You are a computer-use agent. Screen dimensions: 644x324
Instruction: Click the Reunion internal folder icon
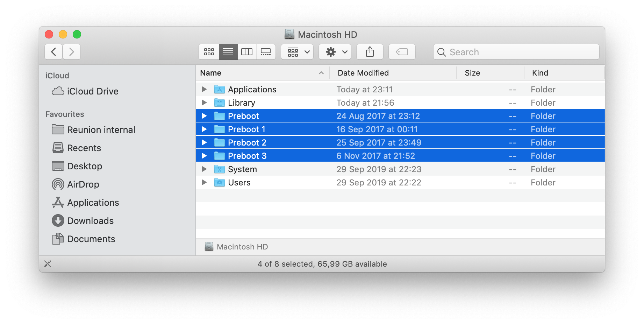coord(58,129)
